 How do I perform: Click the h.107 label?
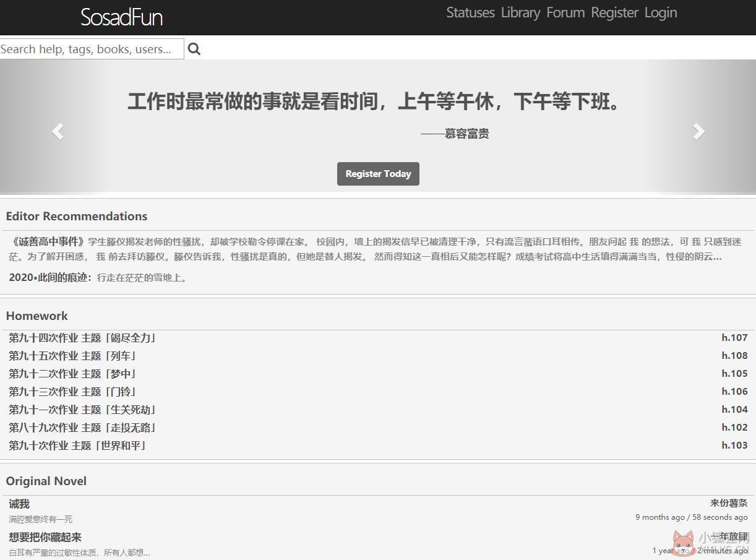click(x=734, y=338)
